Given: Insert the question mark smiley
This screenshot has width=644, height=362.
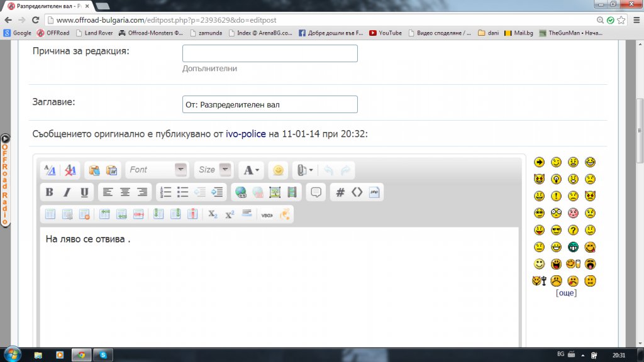Looking at the screenshot, I should tap(573, 230).
